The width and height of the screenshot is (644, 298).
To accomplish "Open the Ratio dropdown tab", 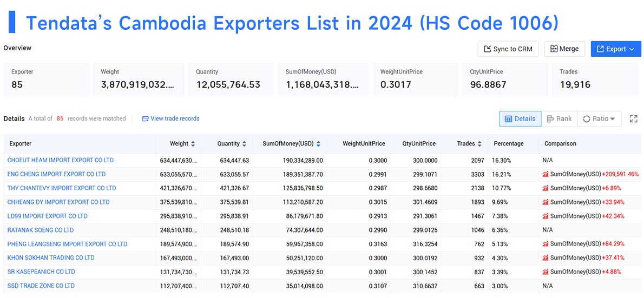I will tap(599, 118).
